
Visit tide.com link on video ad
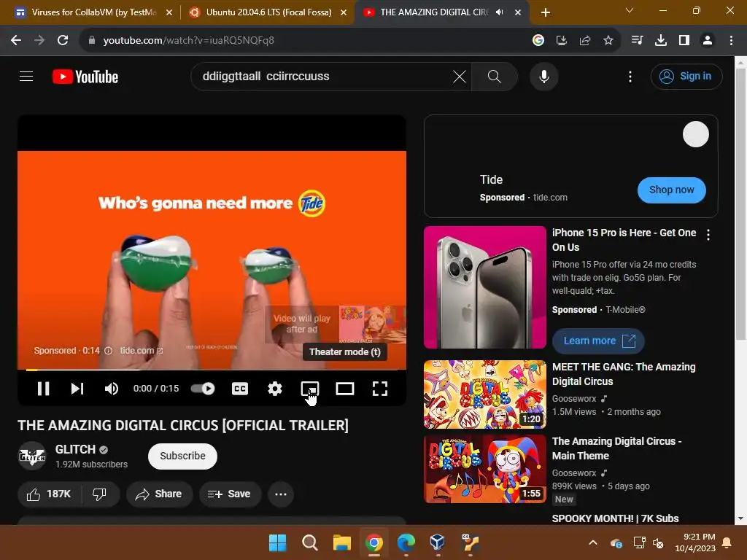[x=141, y=351]
